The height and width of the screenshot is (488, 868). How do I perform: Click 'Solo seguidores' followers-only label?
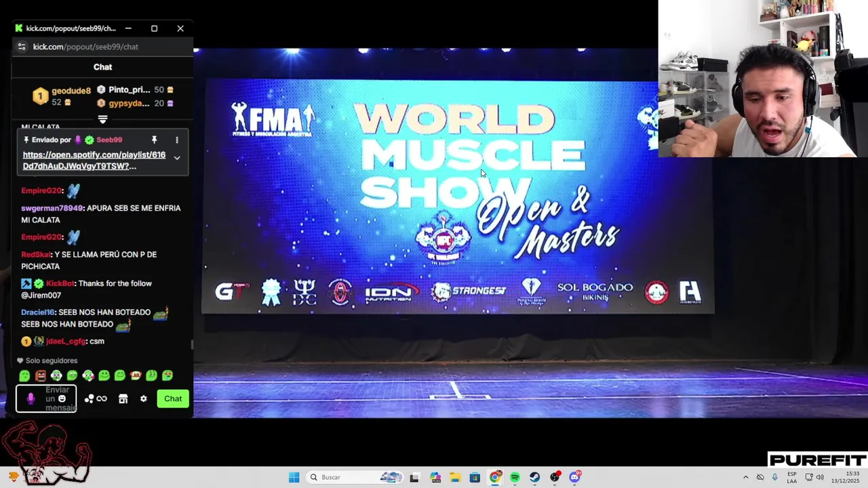tap(52, 361)
